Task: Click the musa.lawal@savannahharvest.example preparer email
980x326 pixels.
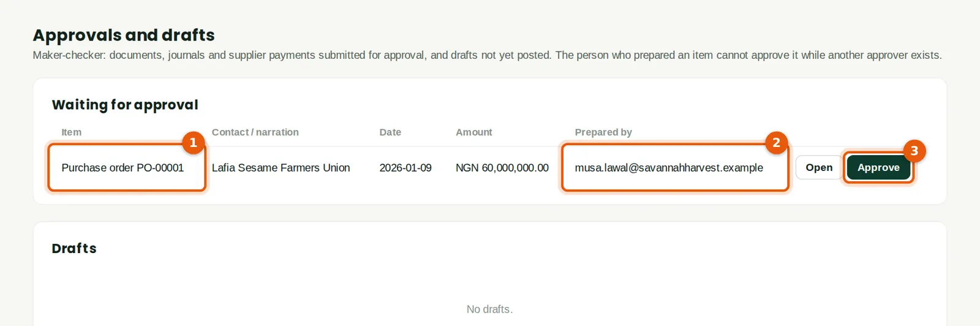Action: (x=669, y=167)
